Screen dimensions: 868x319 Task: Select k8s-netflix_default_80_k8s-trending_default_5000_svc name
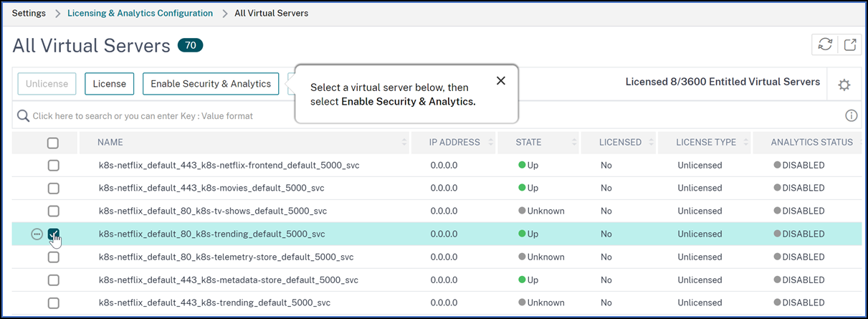click(x=211, y=234)
